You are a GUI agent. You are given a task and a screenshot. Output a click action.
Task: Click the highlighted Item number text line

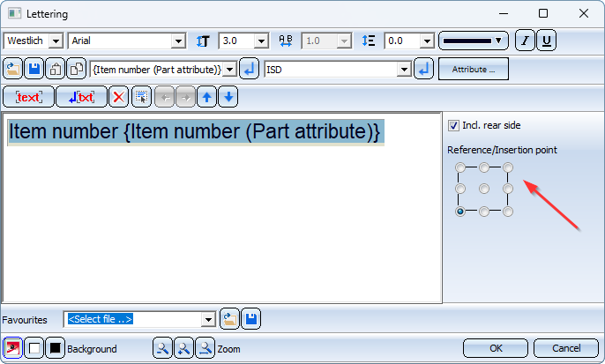tap(196, 132)
